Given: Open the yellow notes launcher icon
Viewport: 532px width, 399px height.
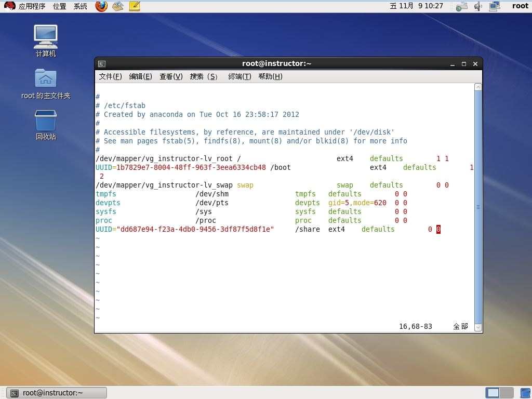Looking at the screenshot, I should pyautogui.click(x=135, y=6).
